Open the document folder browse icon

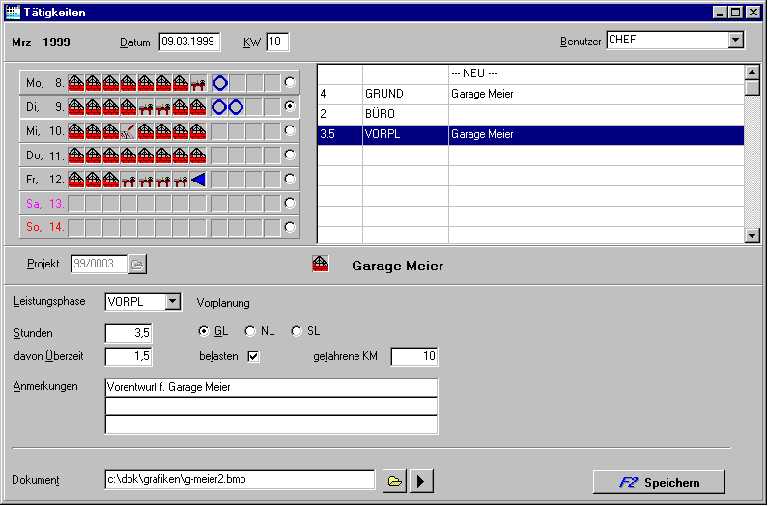pos(395,481)
